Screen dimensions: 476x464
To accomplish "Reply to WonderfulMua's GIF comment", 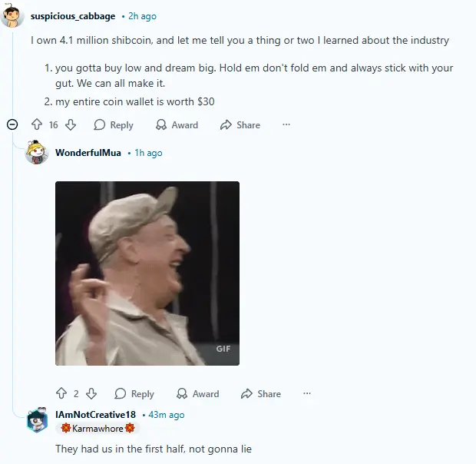I will pyautogui.click(x=134, y=393).
